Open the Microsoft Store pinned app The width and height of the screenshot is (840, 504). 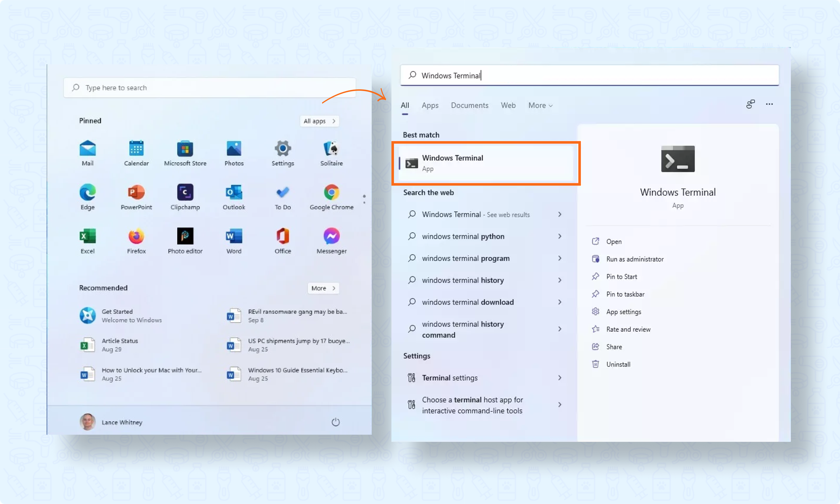185,149
